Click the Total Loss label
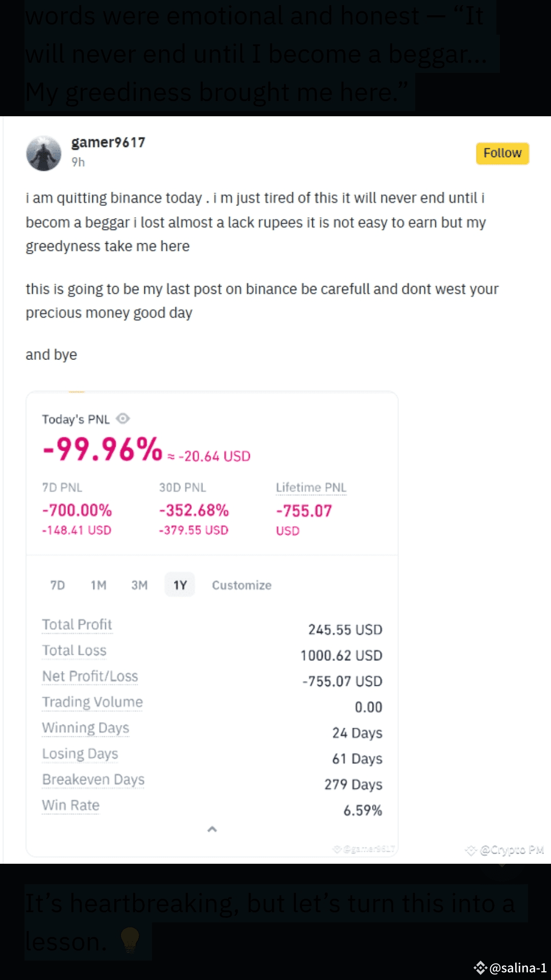551x980 pixels. click(74, 651)
